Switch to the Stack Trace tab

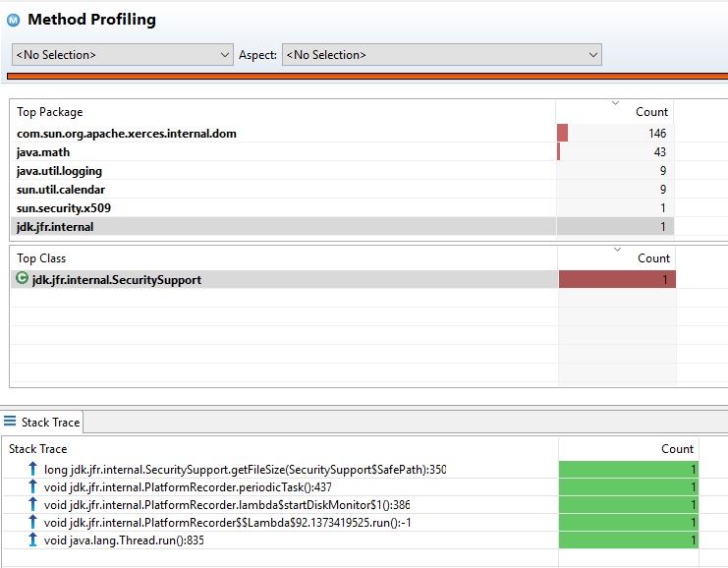coord(50,423)
